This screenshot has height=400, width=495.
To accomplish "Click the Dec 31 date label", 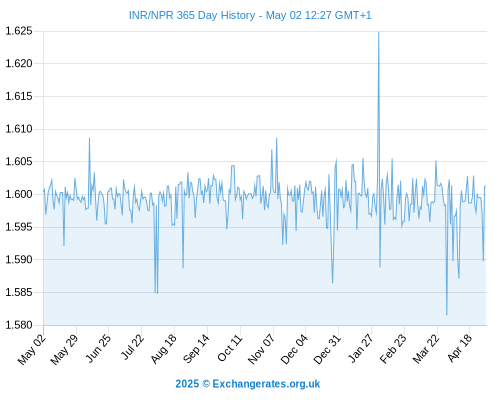I will (327, 349).
